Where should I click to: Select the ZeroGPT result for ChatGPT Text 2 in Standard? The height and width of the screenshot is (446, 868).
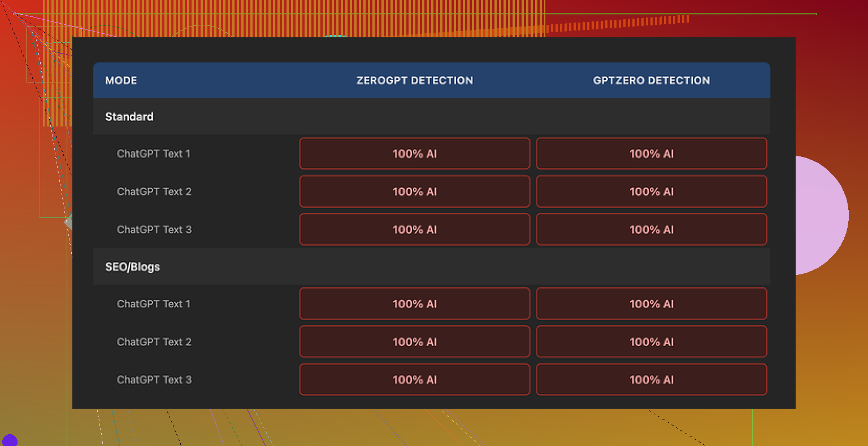(414, 191)
